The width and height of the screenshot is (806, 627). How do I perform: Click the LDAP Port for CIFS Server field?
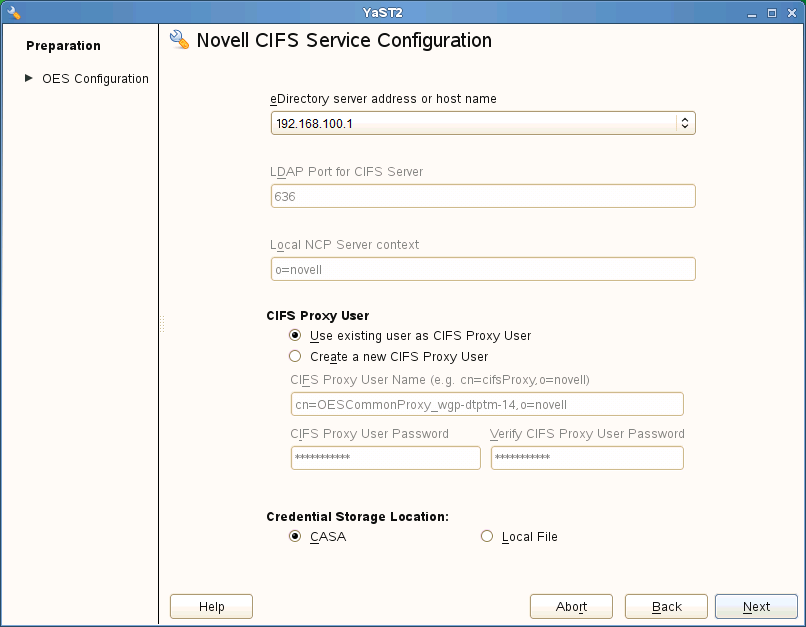coord(483,196)
